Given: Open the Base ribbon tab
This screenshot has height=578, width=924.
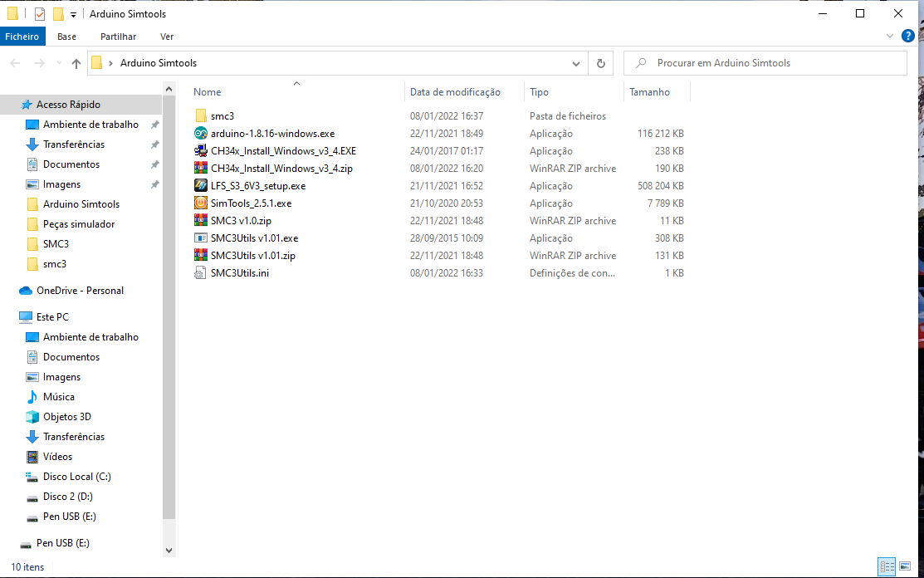Looking at the screenshot, I should tap(66, 37).
